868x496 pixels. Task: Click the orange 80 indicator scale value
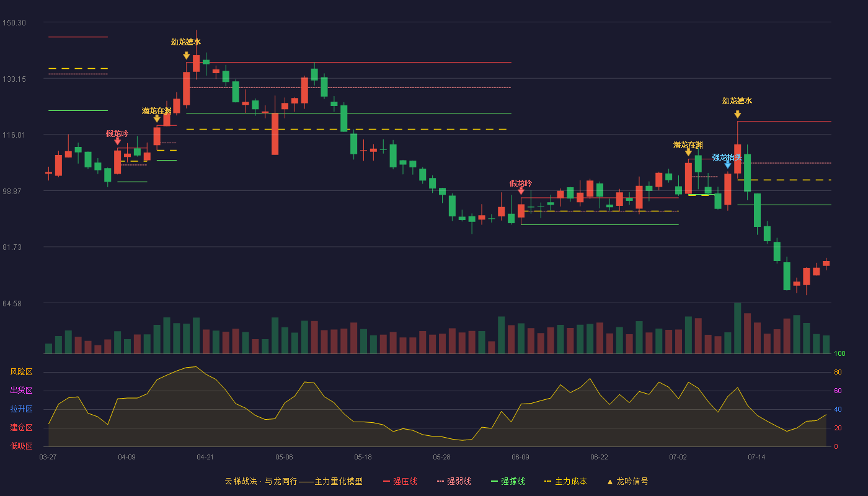click(838, 373)
